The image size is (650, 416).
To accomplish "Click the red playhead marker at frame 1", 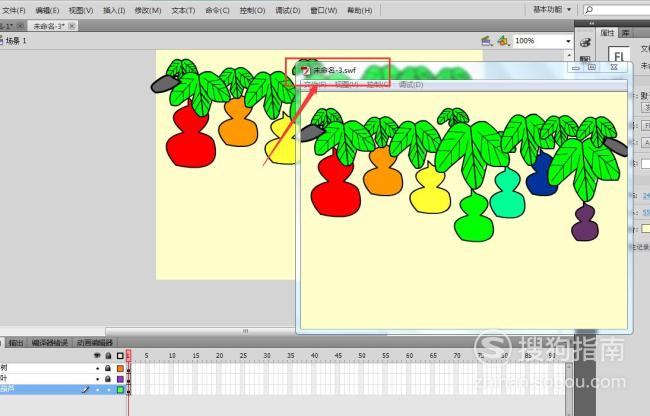I will tap(129, 355).
